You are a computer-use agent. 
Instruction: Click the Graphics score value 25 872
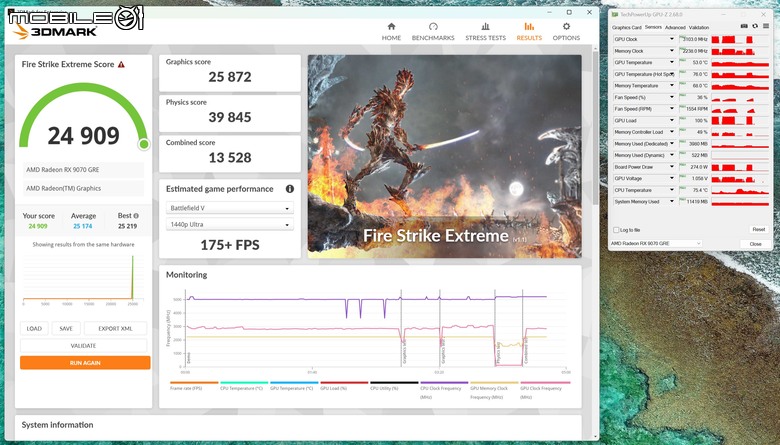coord(230,77)
